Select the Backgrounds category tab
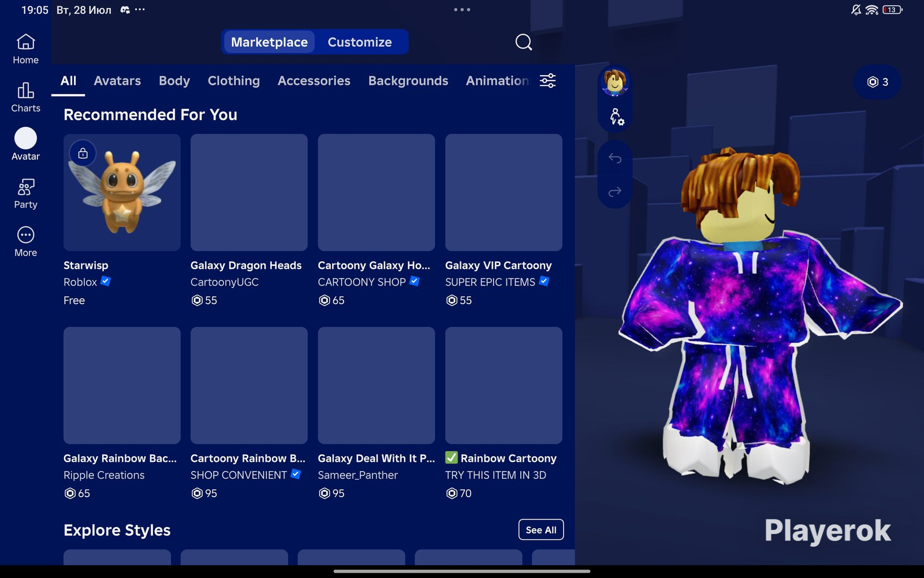Screen dimensions: 924x578 coord(408,81)
